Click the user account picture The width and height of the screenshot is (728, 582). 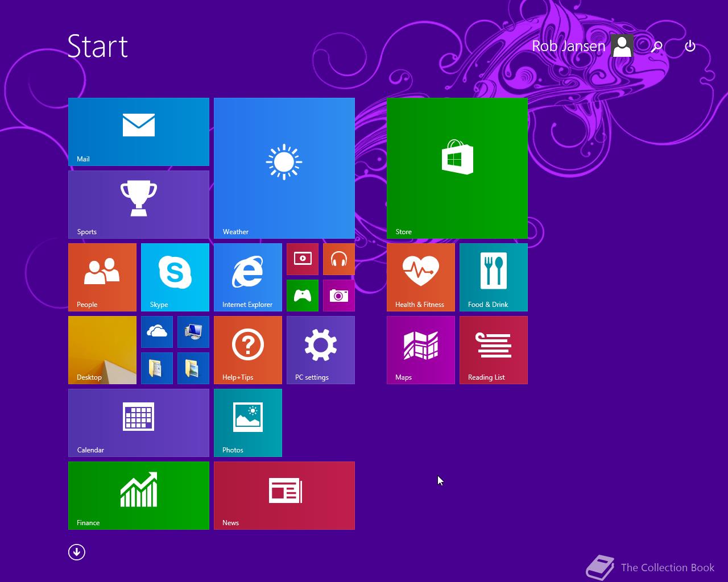point(622,46)
